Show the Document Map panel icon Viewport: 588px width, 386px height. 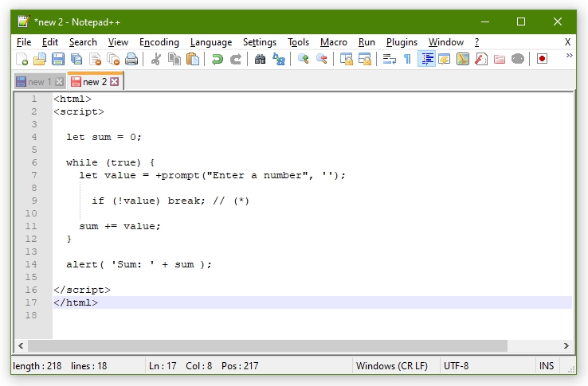click(463, 59)
